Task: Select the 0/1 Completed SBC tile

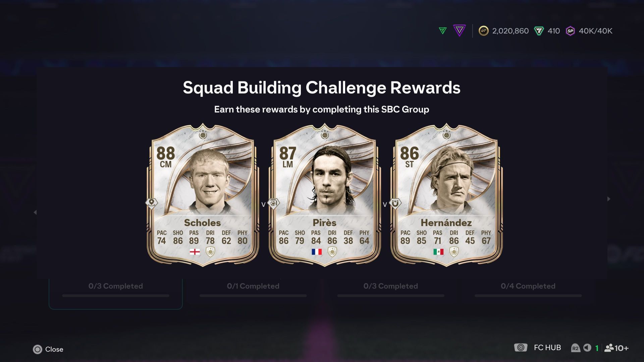Action: click(253, 291)
